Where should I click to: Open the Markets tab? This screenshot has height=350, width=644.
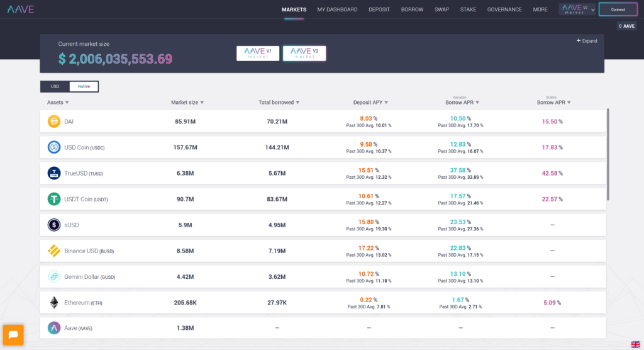point(294,9)
